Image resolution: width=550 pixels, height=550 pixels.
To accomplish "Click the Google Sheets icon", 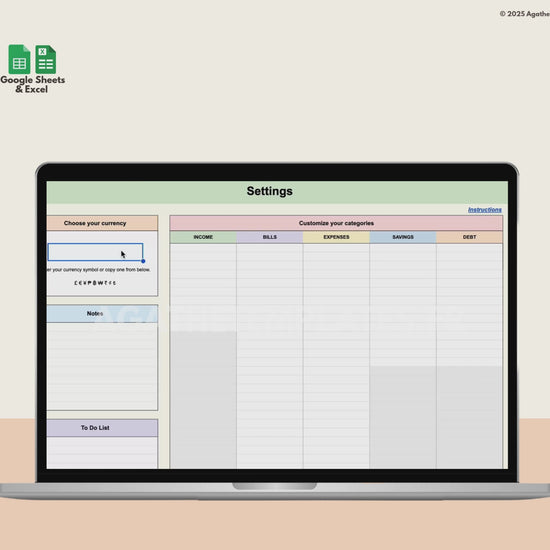I will tap(19, 59).
